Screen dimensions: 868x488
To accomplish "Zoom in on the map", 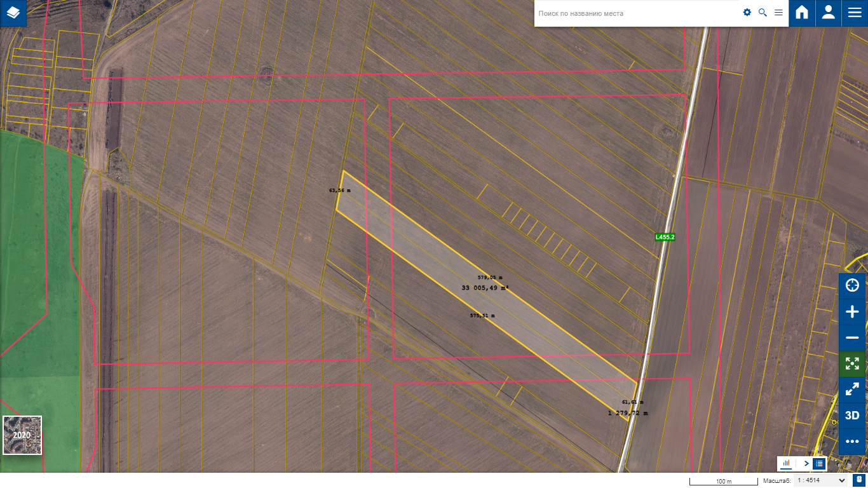I will [852, 311].
